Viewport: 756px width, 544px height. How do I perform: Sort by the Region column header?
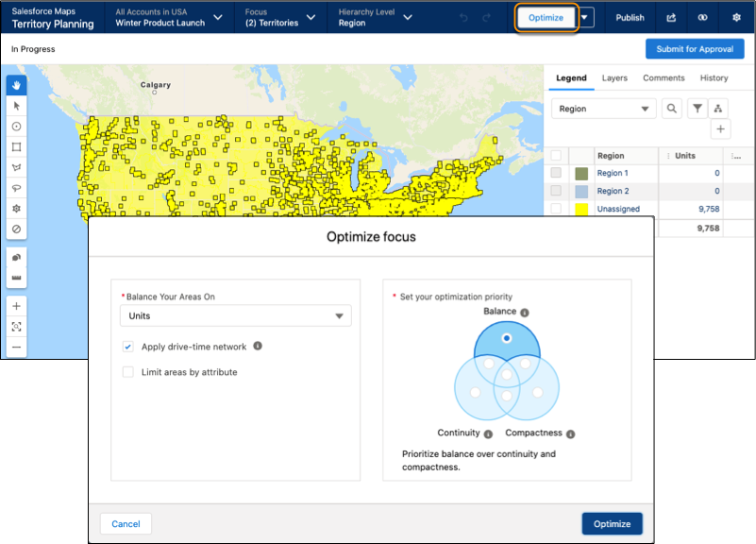pyautogui.click(x=611, y=156)
